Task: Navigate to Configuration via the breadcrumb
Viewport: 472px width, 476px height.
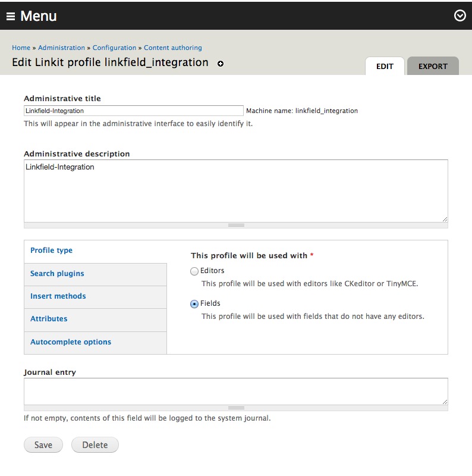Action: tap(114, 48)
